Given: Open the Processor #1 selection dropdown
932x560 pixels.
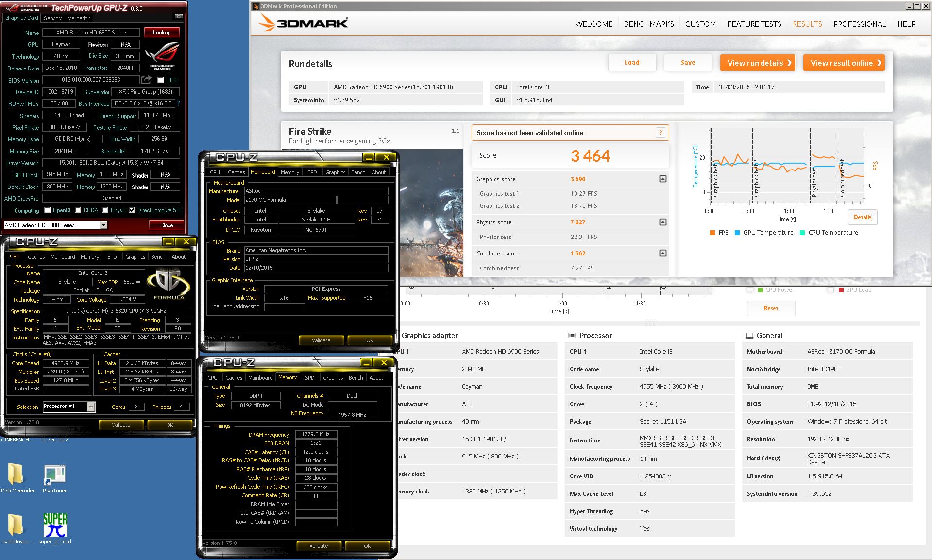Looking at the screenshot, I should (x=91, y=407).
